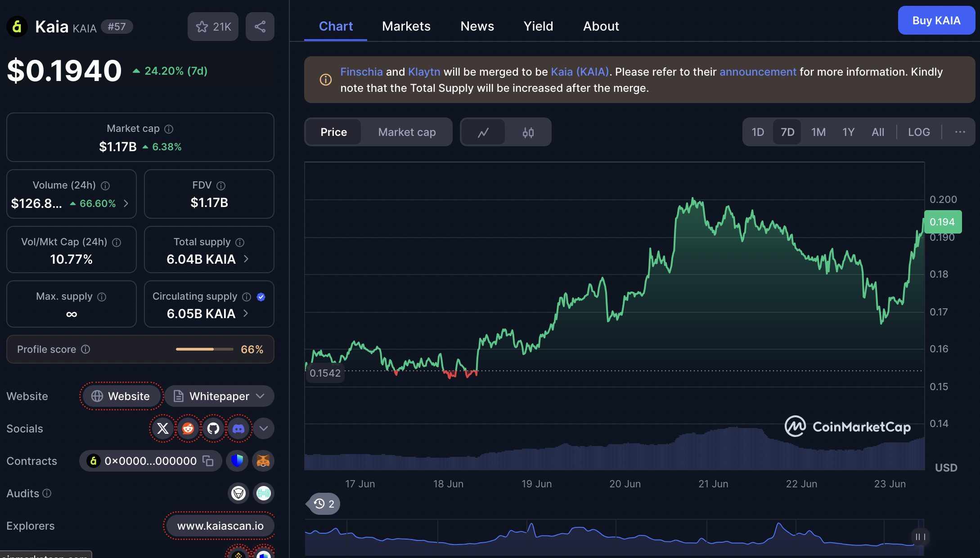The height and width of the screenshot is (558, 980).
Task: Show Vol/Mkt Cap info tooltip icon
Action: (117, 243)
